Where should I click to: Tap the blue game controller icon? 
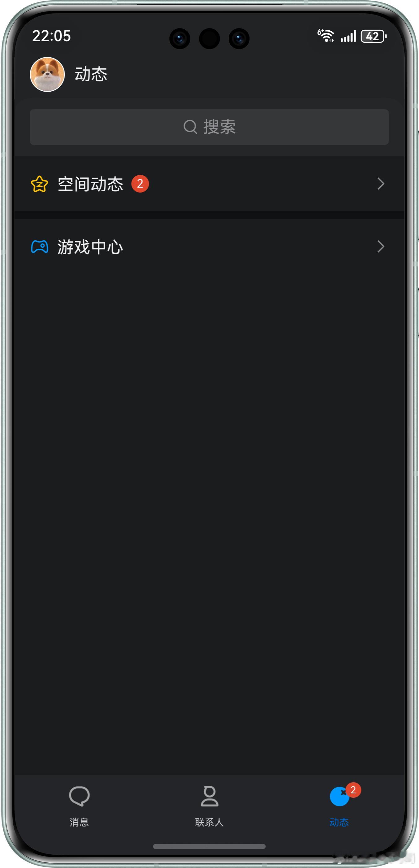39,247
